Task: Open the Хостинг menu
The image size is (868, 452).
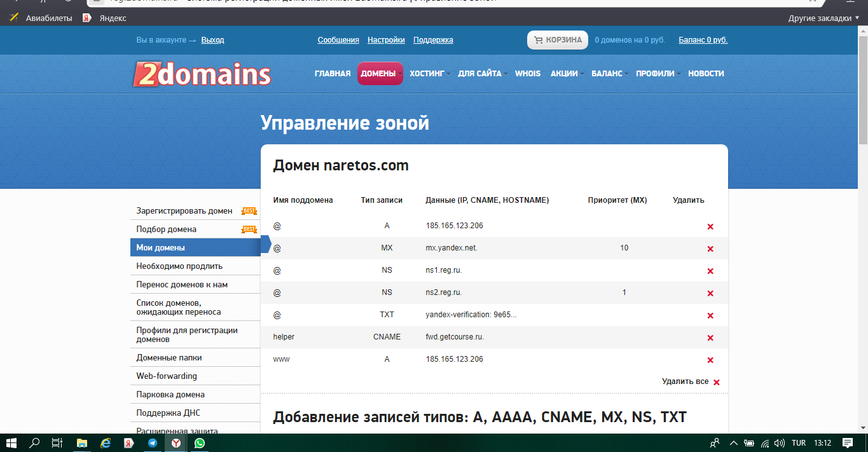Action: [429, 74]
